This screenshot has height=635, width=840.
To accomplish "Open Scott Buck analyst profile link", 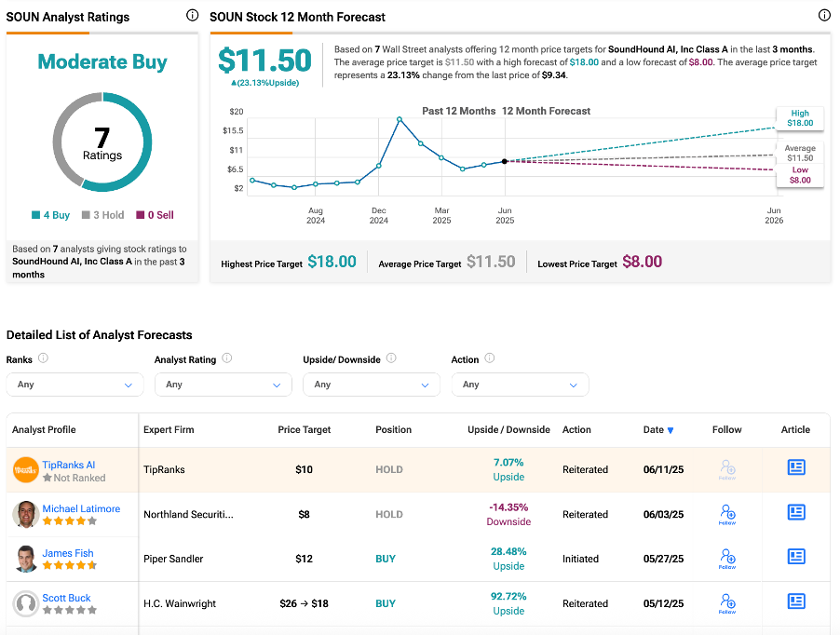I will point(66,598).
